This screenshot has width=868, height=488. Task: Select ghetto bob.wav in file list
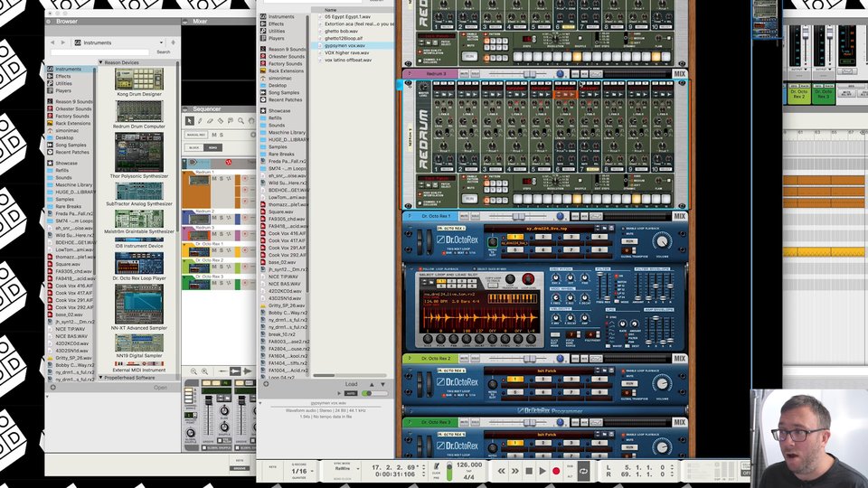pos(341,31)
